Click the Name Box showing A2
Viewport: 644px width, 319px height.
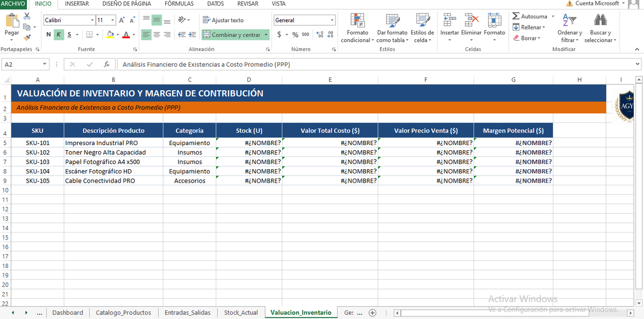(21, 64)
